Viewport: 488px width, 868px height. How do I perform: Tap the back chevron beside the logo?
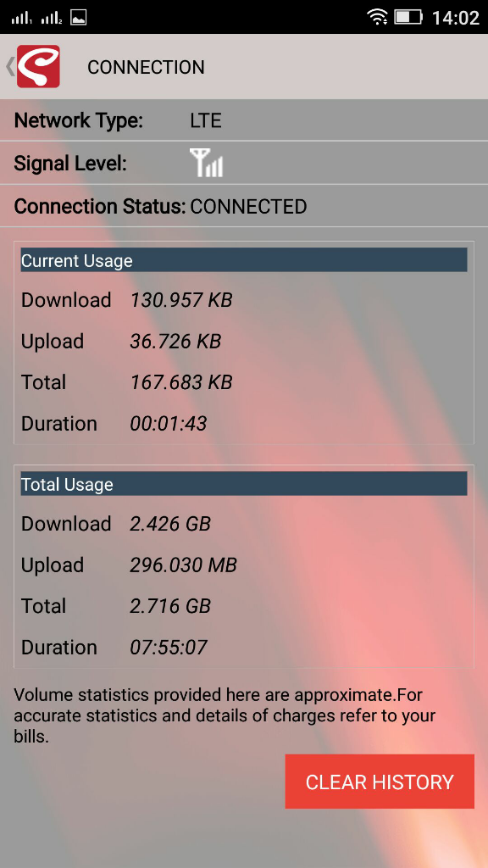pyautogui.click(x=10, y=66)
